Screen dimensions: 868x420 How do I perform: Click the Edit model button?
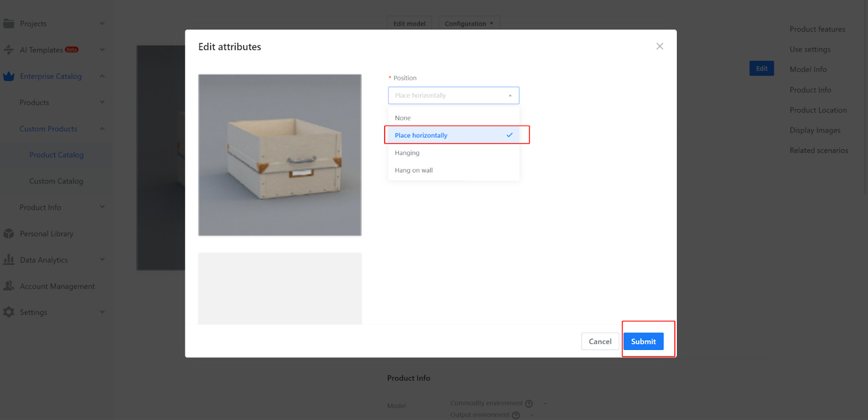[410, 24]
